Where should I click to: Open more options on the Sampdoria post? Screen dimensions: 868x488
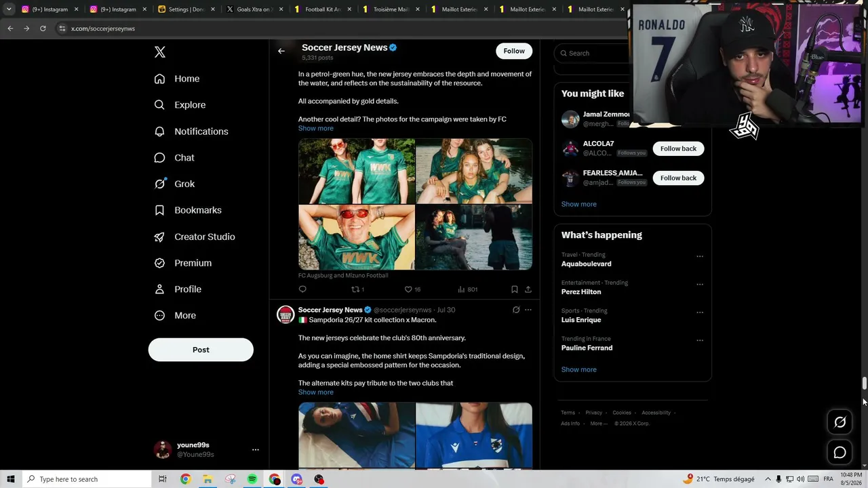(528, 310)
